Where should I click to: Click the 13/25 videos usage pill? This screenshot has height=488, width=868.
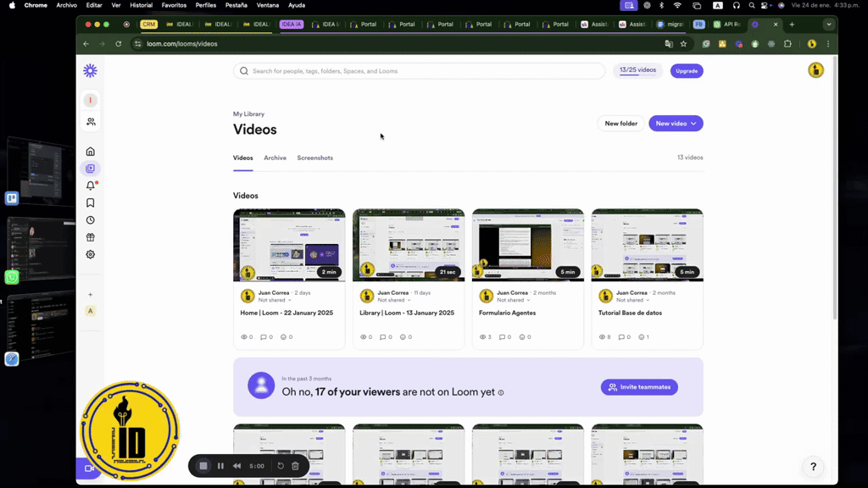[x=637, y=70]
